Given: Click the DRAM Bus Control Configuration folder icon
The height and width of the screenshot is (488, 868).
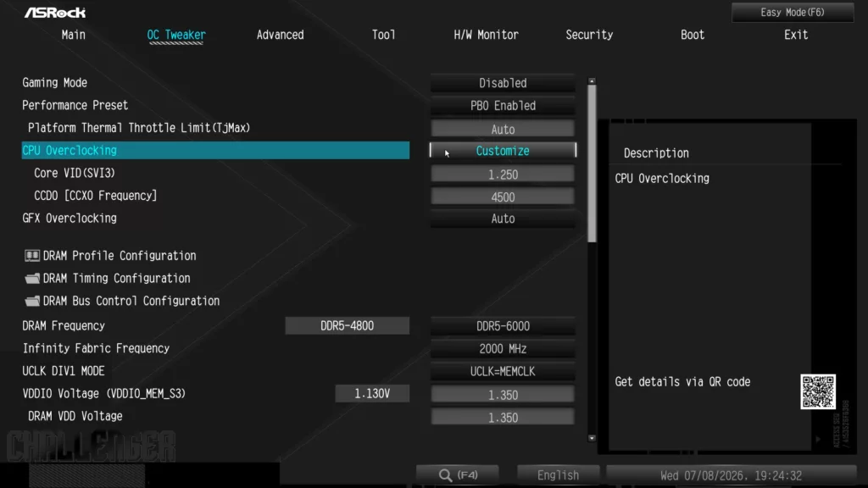Looking at the screenshot, I should 32,301.
